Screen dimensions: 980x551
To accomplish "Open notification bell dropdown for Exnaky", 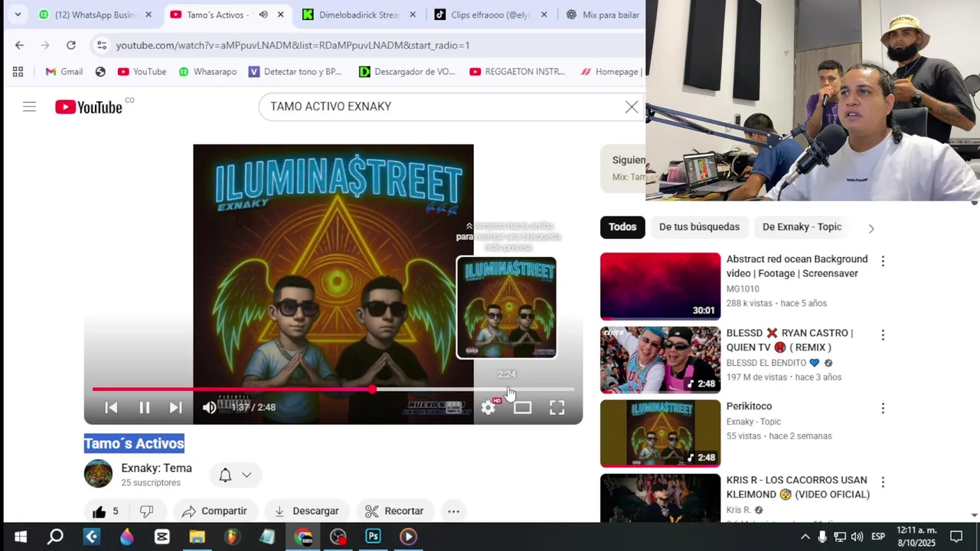I will [236, 475].
